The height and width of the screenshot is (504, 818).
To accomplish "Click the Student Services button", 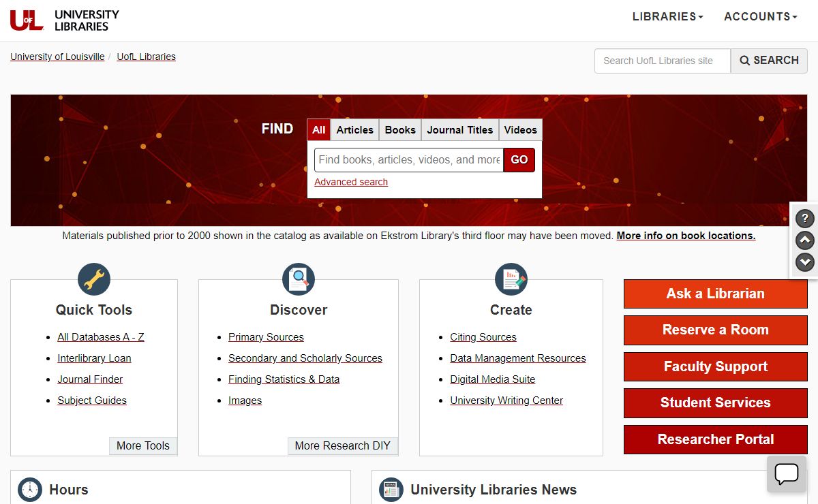I will (x=716, y=403).
